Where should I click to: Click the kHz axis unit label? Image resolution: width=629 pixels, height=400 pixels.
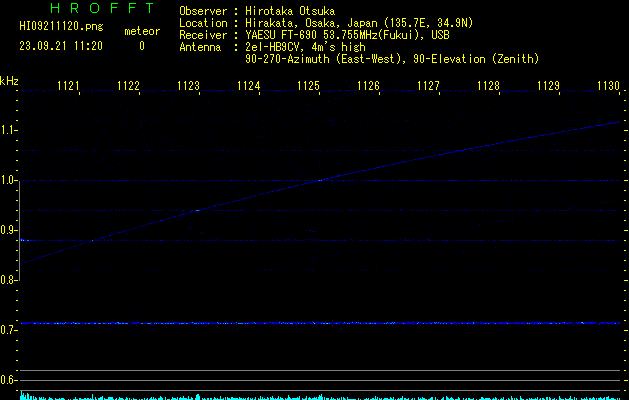9,81
